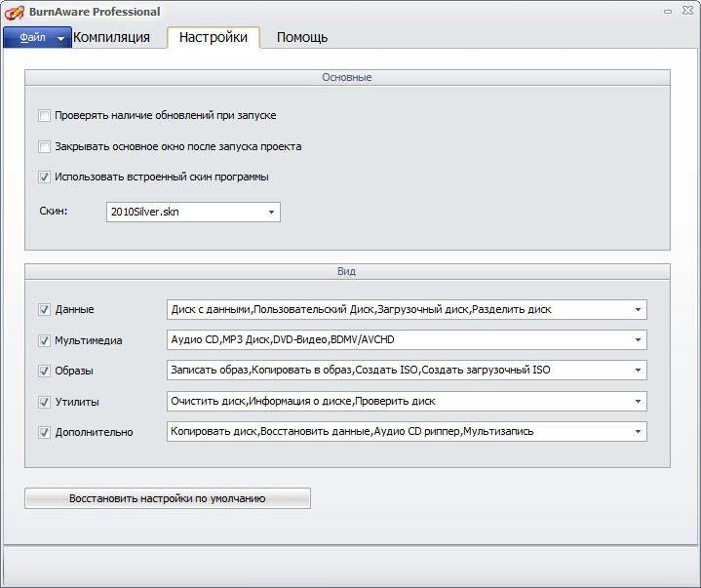This screenshot has height=588, width=701.
Task: Toggle the Дополнительно checkbox
Action: pyautogui.click(x=44, y=432)
